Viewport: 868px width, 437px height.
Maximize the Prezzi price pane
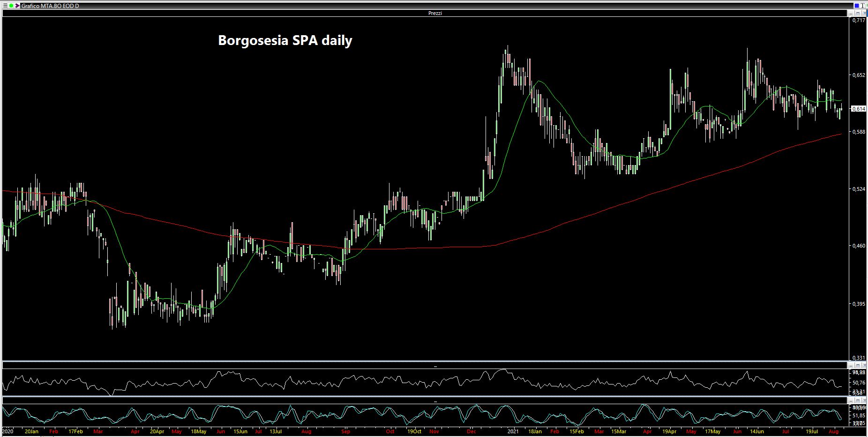[858, 13]
